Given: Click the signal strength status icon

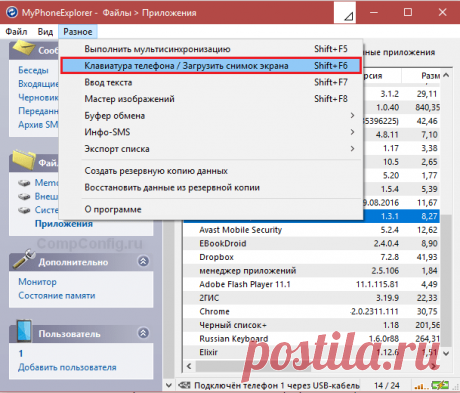Looking at the screenshot, I should pyautogui.click(x=421, y=386).
